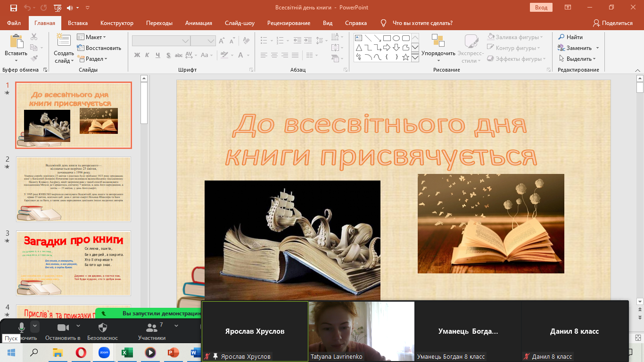Viewport: 644px width, 362px height.
Task: Switch to the Конструктор ribbon tab
Action: [x=117, y=23]
